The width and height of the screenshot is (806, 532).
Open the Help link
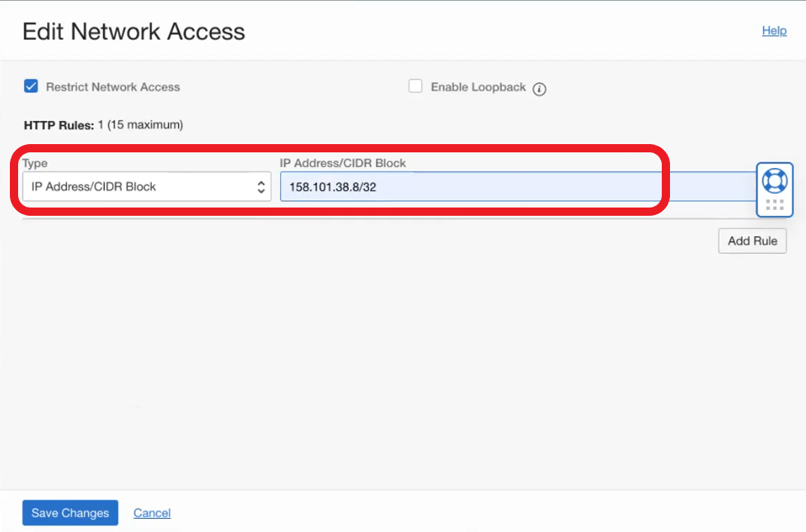pos(774,30)
